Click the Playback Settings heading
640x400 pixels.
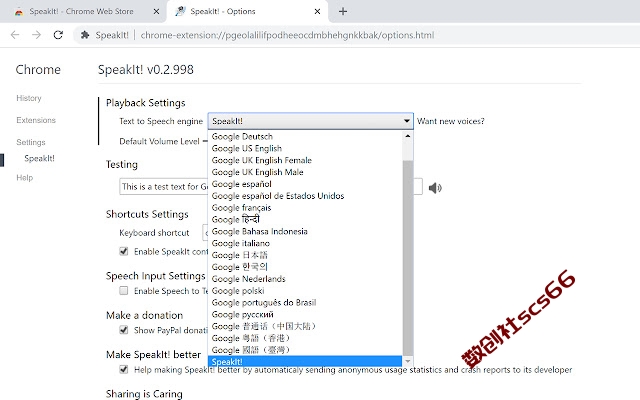(145, 103)
